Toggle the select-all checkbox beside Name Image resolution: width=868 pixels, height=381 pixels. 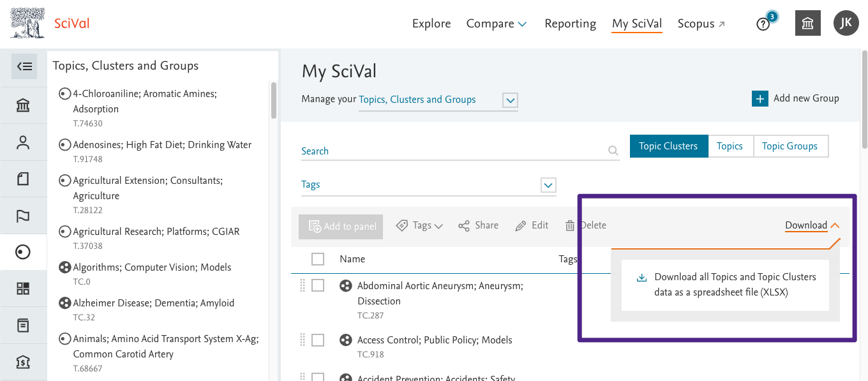pos(318,259)
